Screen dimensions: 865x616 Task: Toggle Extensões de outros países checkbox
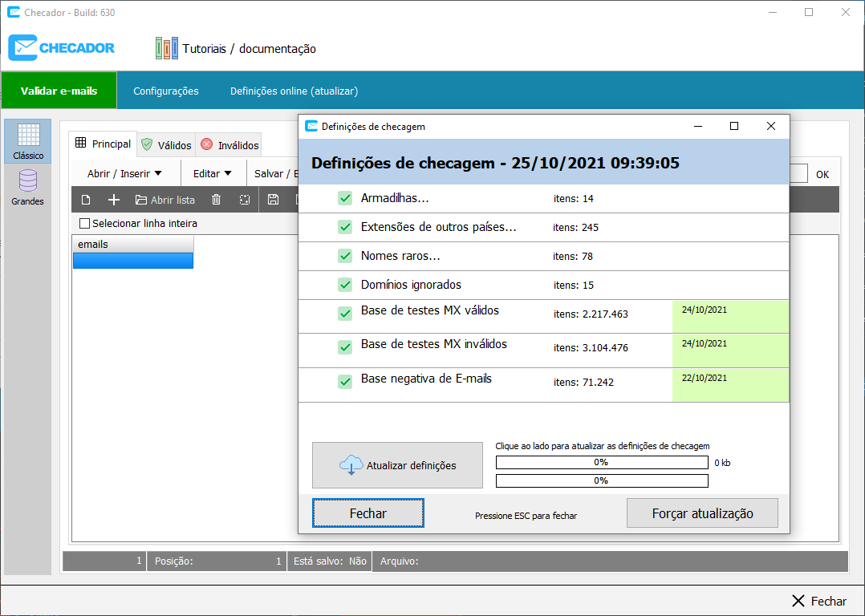345,227
